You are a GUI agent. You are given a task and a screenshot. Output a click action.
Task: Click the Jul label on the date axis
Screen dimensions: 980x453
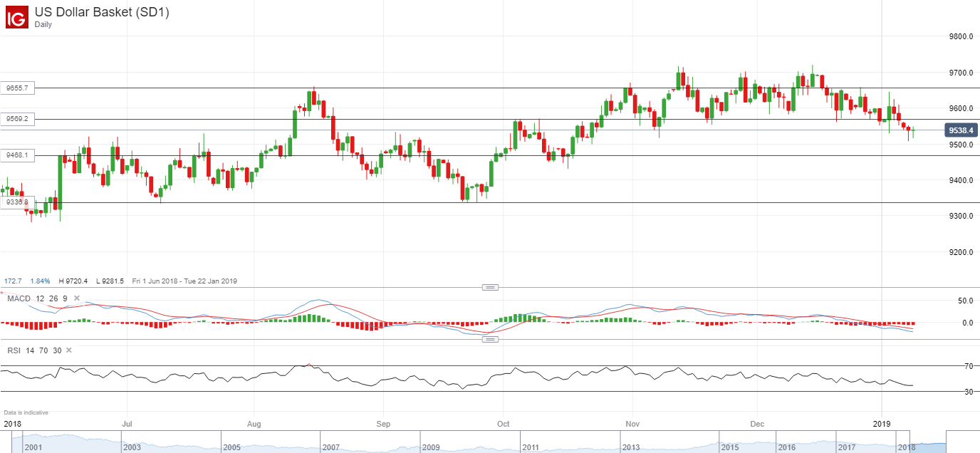[127, 424]
